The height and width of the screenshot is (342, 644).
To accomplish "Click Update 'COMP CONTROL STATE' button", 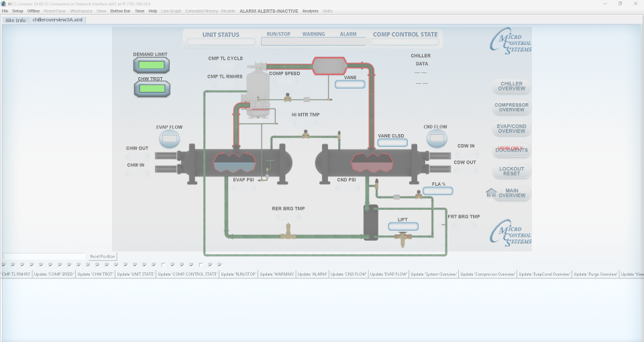I will (188, 274).
